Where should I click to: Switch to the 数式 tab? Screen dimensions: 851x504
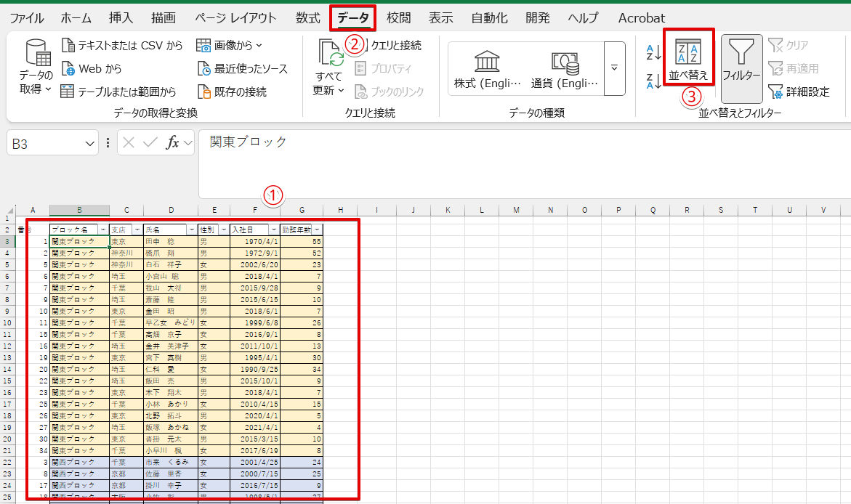(307, 18)
